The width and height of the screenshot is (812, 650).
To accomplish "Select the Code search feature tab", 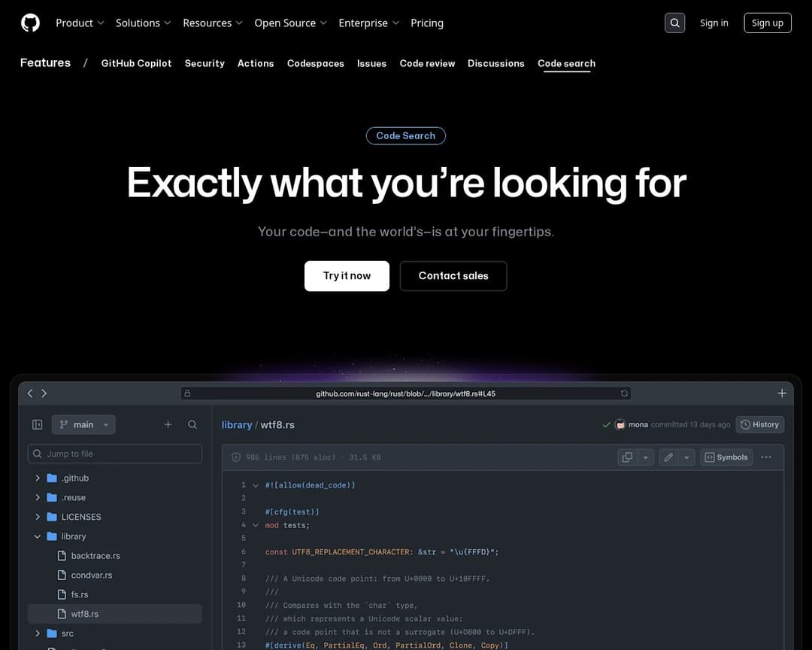I will coord(567,63).
